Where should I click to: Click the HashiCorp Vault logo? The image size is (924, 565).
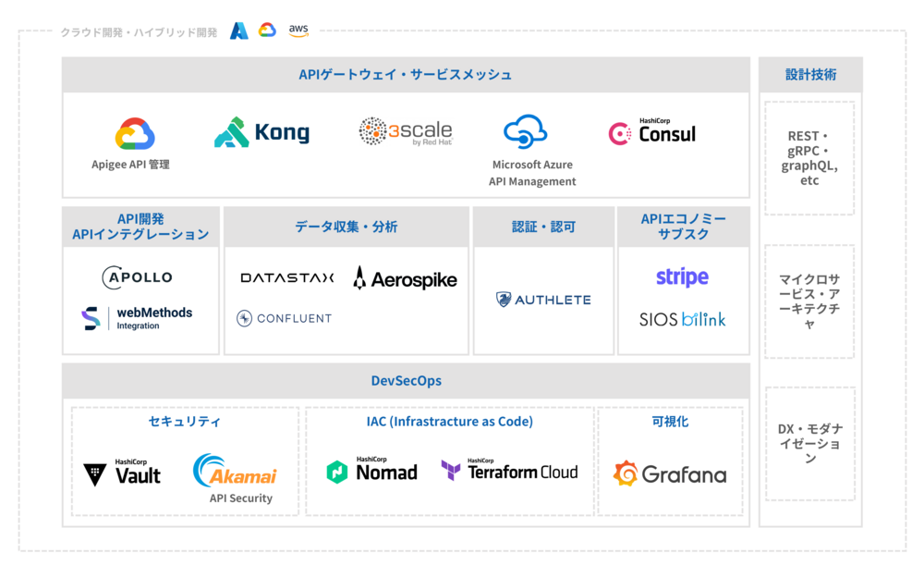pyautogui.click(x=122, y=473)
